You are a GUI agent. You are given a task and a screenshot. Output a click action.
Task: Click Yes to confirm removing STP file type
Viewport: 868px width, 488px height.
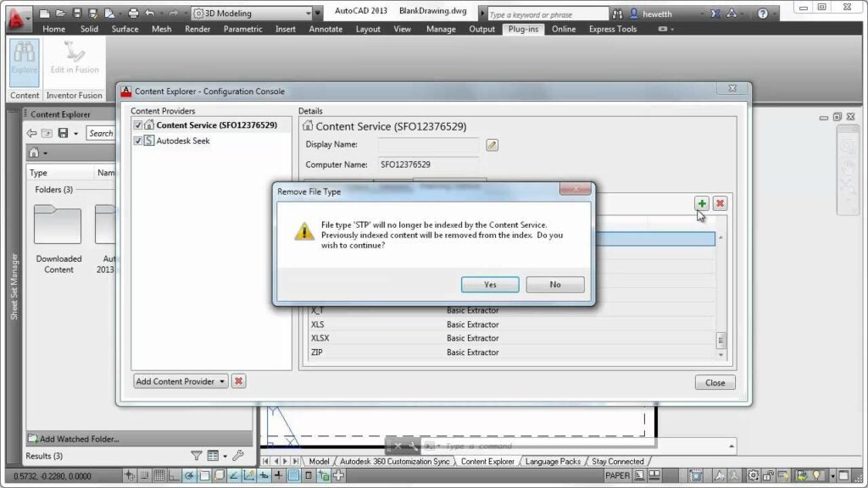(490, 284)
